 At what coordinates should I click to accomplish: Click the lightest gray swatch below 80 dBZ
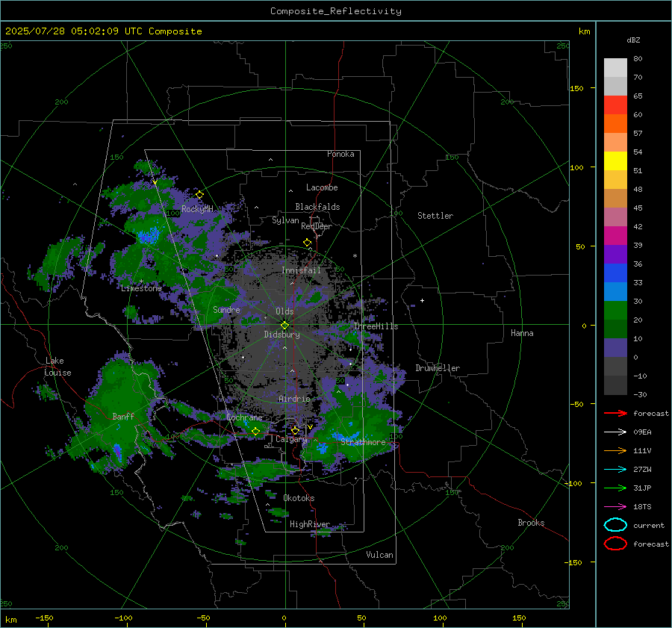[615, 68]
